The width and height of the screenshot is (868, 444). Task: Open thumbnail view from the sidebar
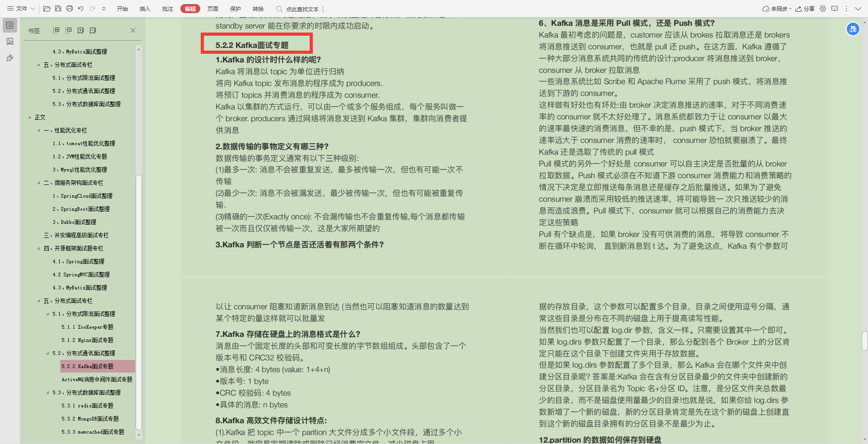pos(10,42)
